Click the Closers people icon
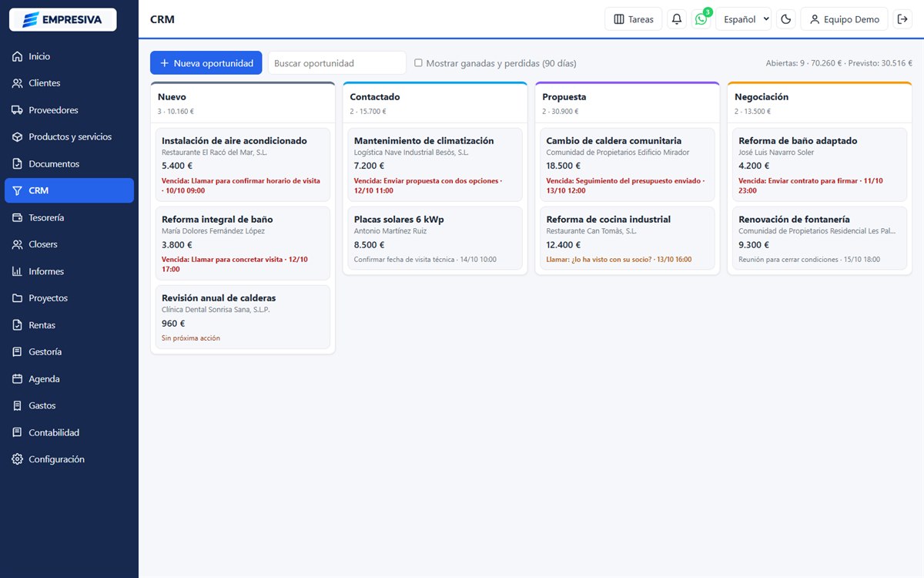 point(17,244)
